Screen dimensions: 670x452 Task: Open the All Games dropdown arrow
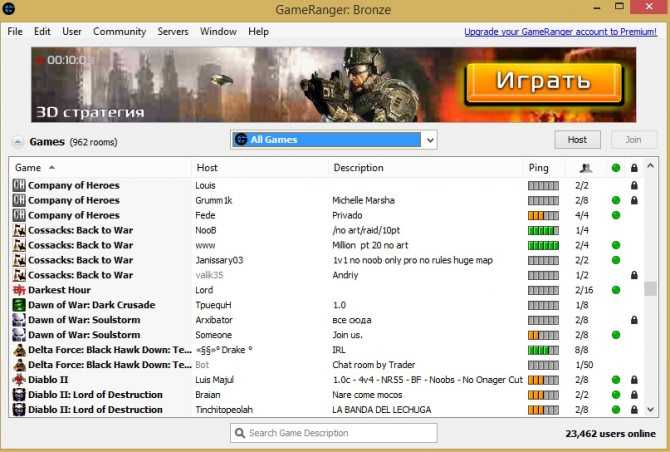point(430,140)
